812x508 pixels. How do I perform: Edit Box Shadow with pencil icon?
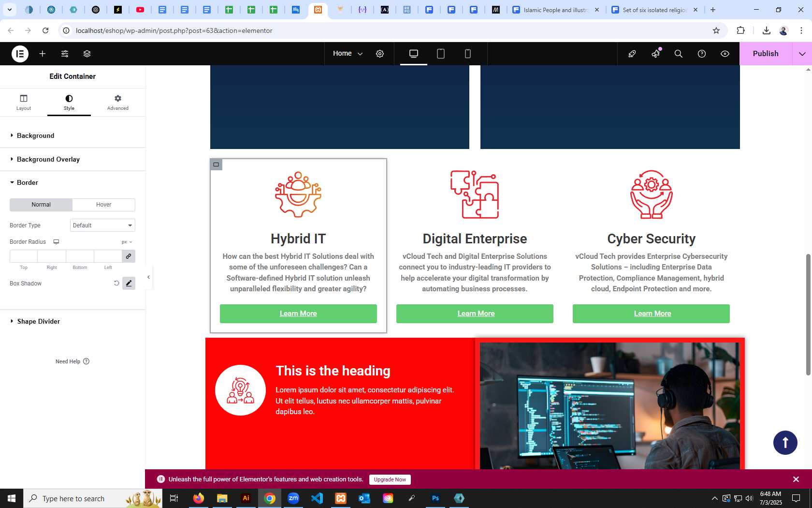coord(129,284)
